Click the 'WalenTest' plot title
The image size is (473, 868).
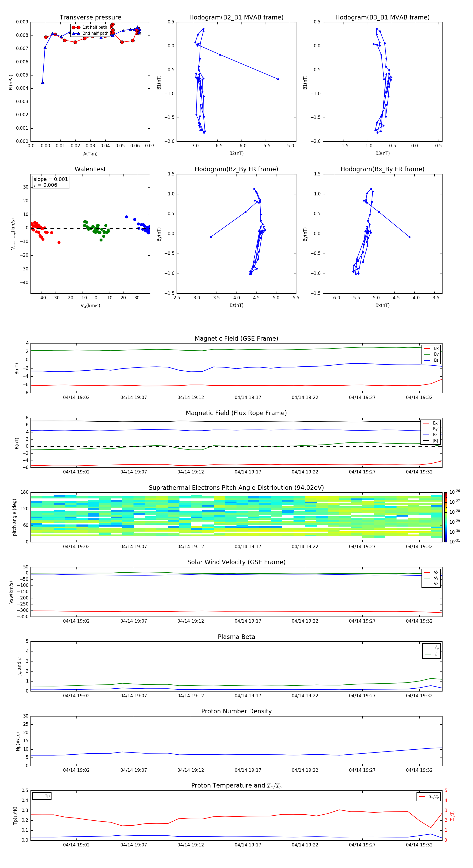point(90,169)
